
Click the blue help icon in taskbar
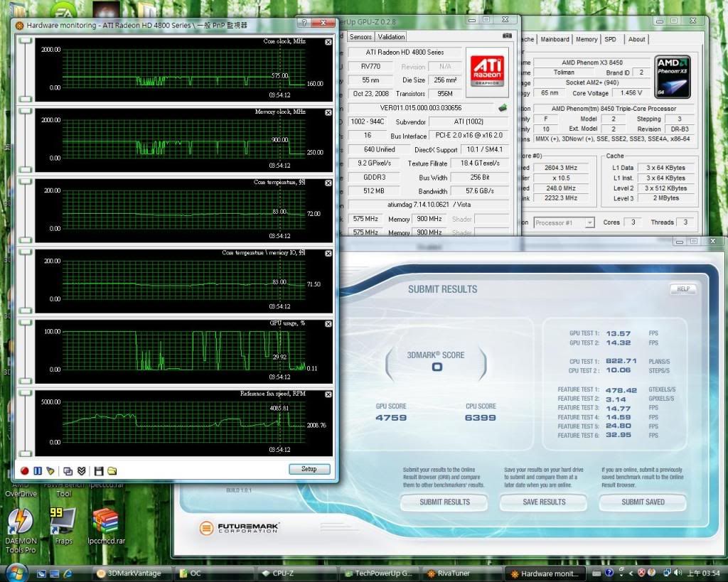point(609,573)
